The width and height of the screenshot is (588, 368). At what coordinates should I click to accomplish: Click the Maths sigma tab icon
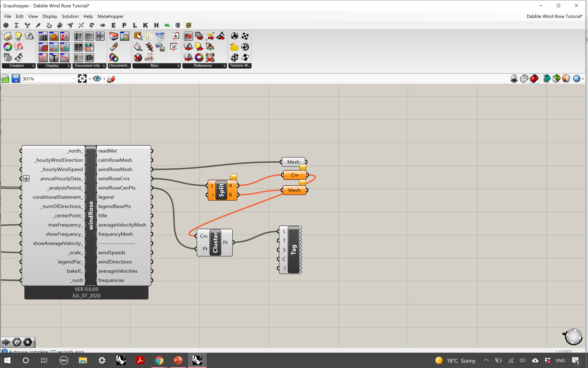tap(16, 25)
